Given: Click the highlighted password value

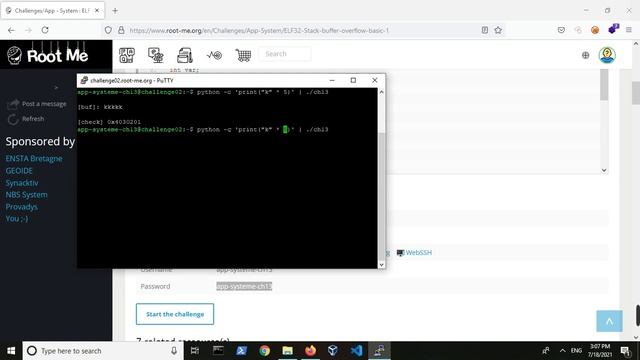Looking at the screenshot, I should (244, 287).
